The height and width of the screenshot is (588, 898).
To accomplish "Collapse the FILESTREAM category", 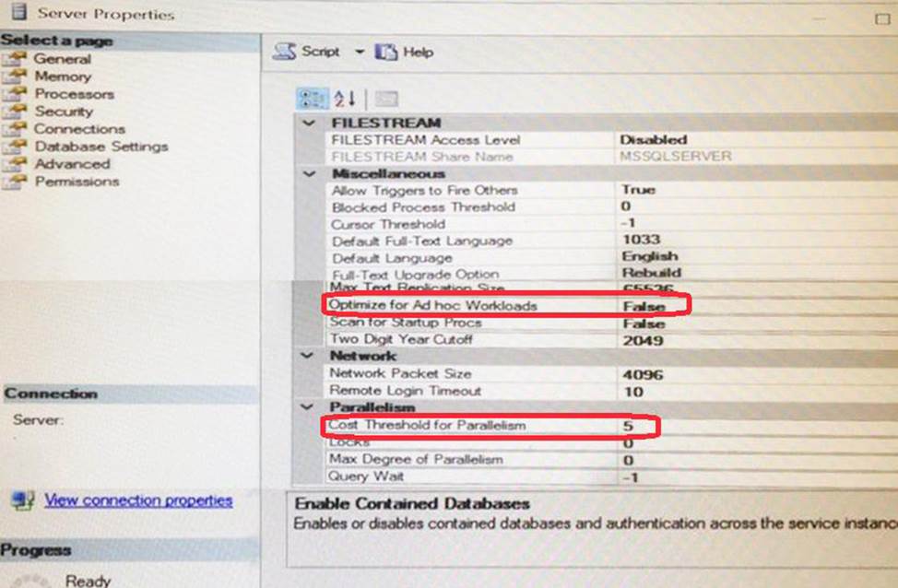I will [x=308, y=123].
